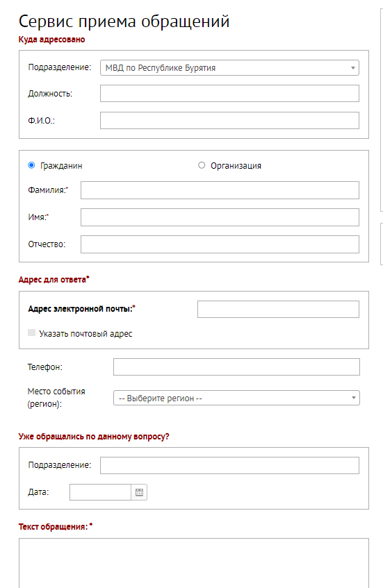Click the Должность input field
383x588 pixels.
[x=229, y=94]
